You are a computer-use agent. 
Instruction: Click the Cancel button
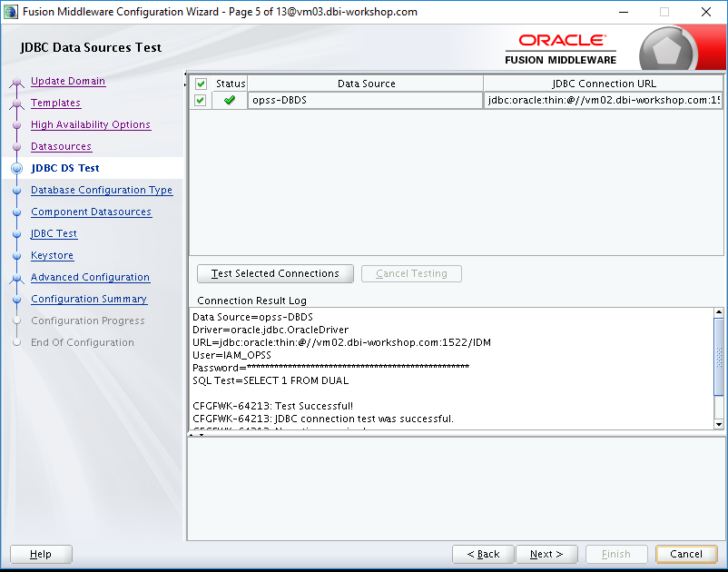pos(686,554)
